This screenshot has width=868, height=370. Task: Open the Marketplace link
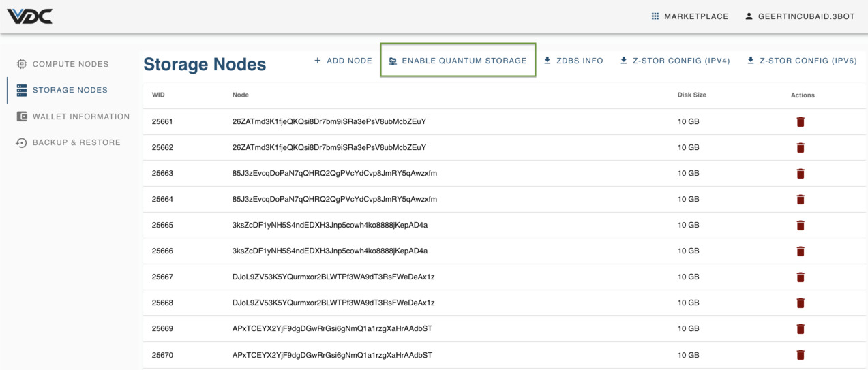(x=690, y=16)
